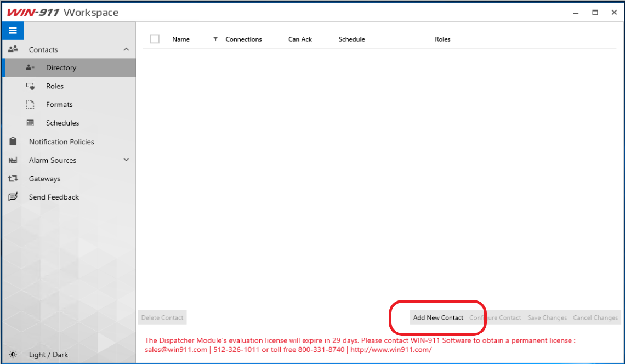
Task: Click Add New Contact button
Action: 438,318
